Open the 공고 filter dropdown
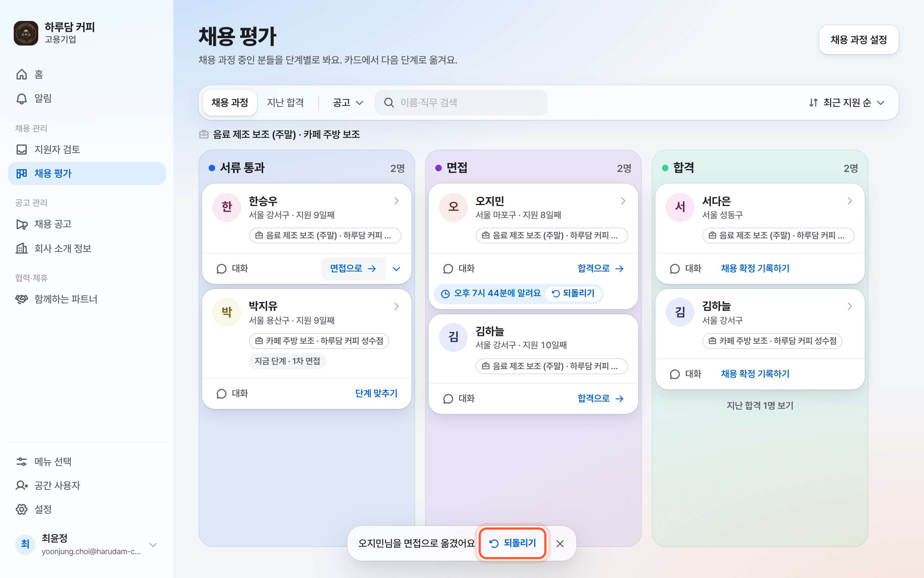 pyautogui.click(x=348, y=103)
